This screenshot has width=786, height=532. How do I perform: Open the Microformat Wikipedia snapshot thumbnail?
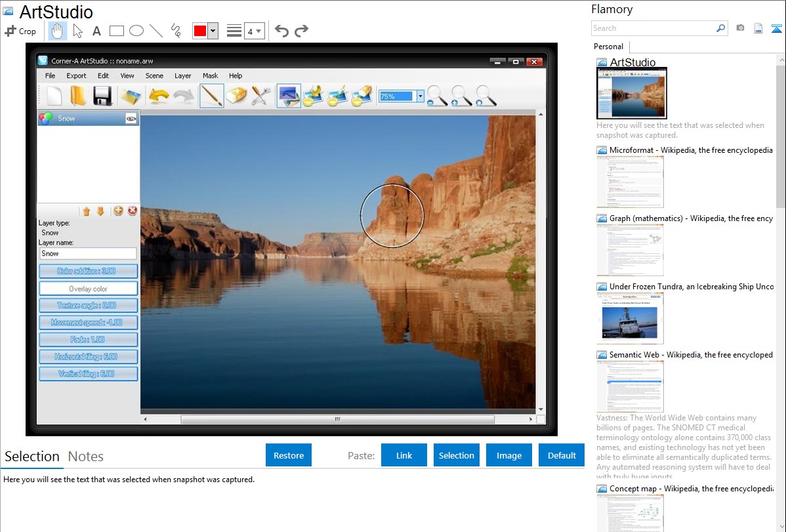(630, 182)
